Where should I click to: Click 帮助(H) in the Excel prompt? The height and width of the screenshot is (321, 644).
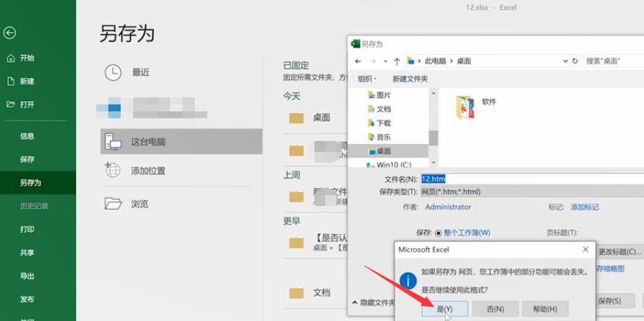[x=546, y=309]
